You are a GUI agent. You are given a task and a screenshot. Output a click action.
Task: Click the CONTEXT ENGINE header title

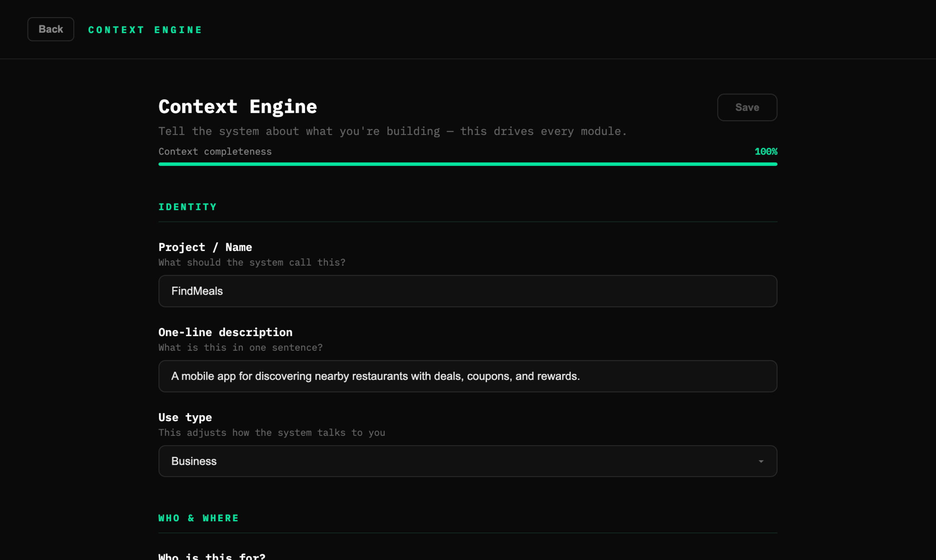145,30
